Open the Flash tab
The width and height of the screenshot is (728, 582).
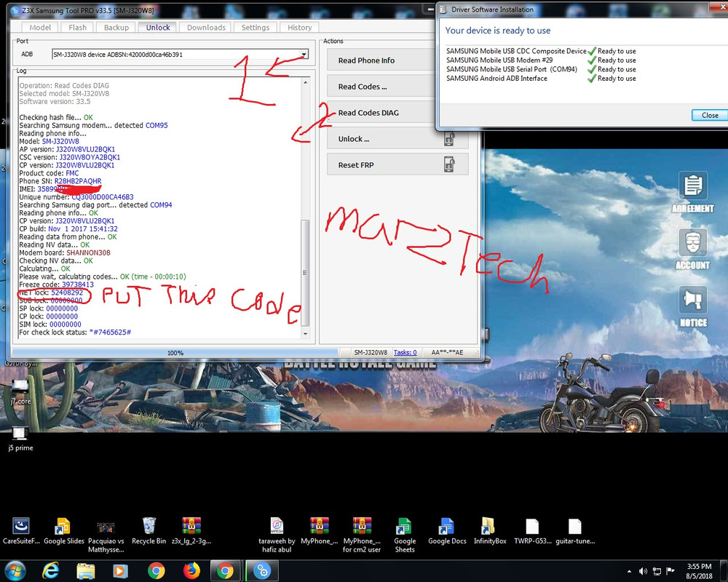78,28
